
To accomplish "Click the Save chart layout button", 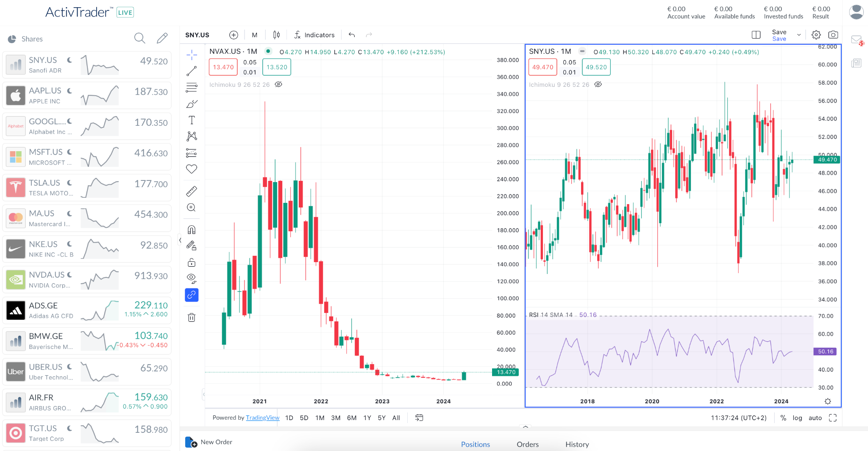I will (x=779, y=35).
